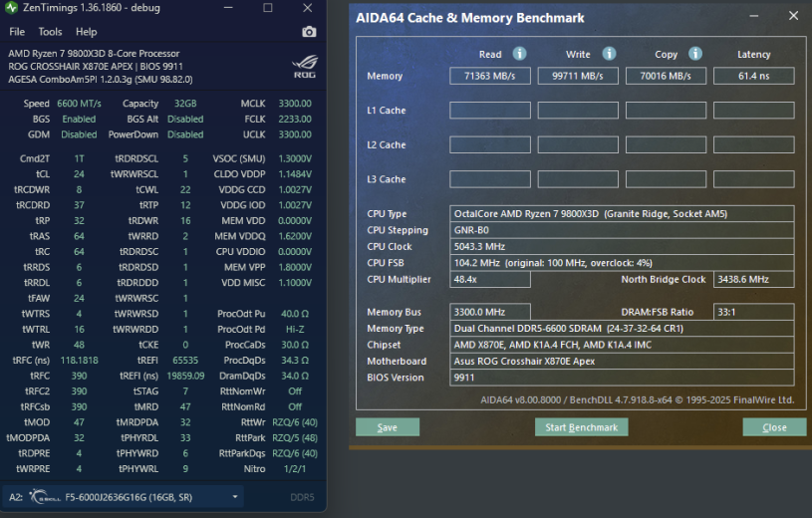This screenshot has width=812, height=518.
Task: Click G.Skill logo in module selector
Action: 44,497
